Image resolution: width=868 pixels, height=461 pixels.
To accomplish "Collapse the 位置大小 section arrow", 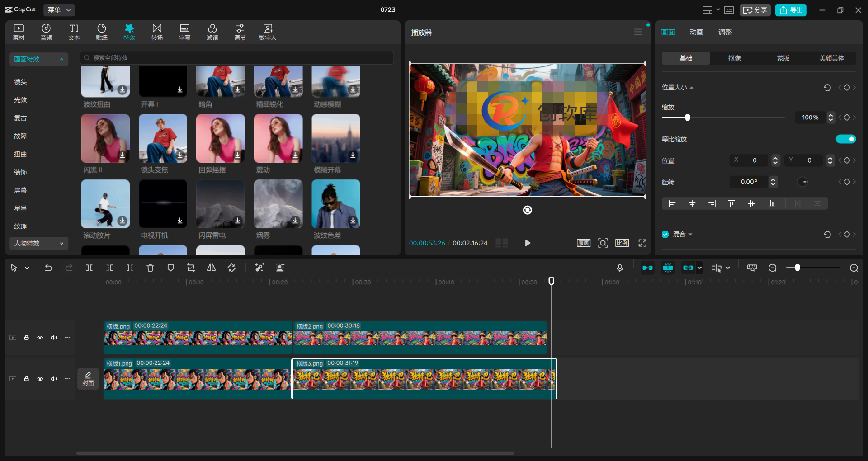I will [692, 88].
